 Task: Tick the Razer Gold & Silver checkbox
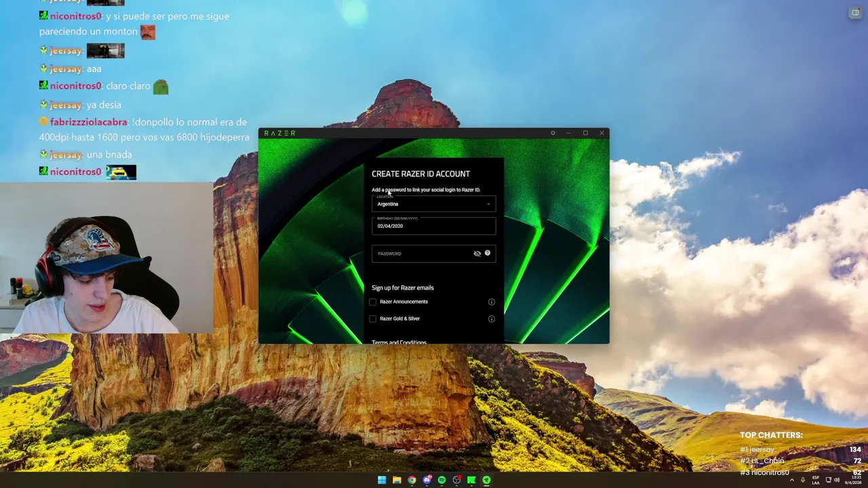(372, 319)
